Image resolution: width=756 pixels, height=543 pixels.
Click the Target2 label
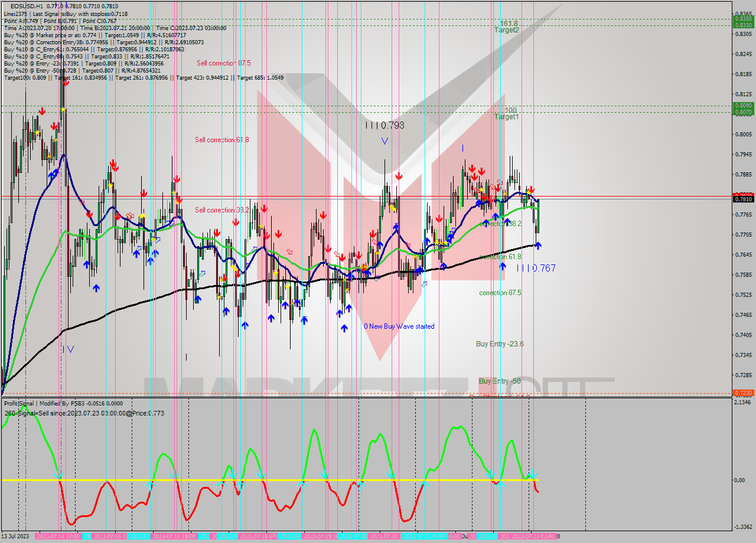(x=507, y=30)
